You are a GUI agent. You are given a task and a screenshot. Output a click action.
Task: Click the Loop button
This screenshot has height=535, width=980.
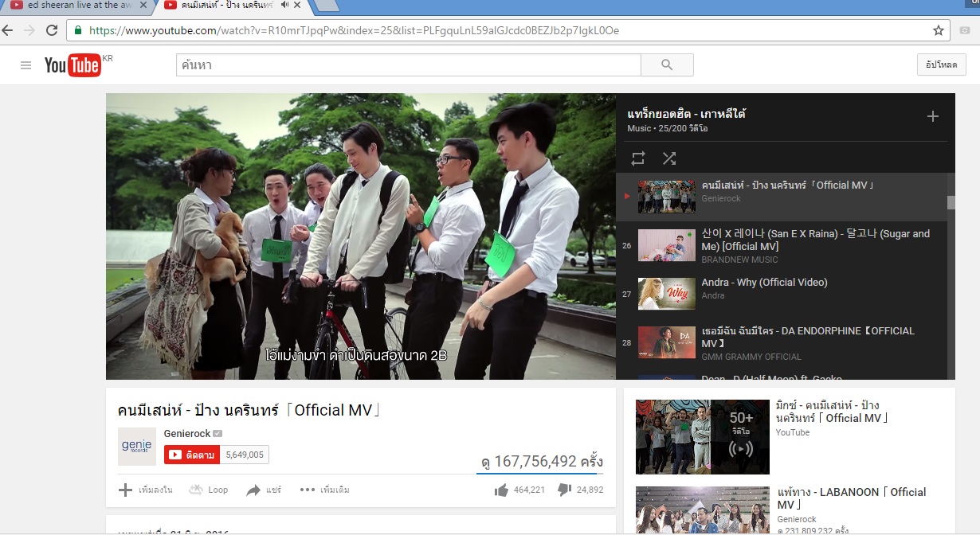click(x=209, y=490)
